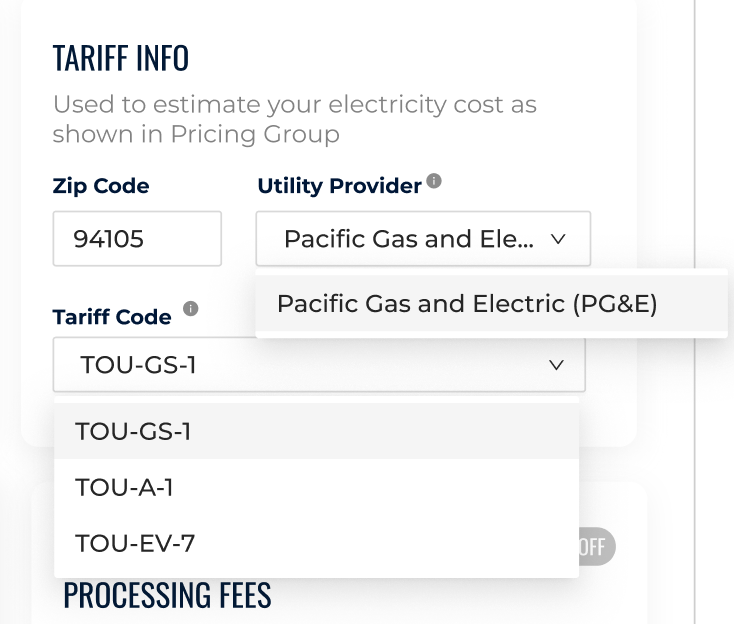
Task: Click the 94105 zip value
Action: 109,239
